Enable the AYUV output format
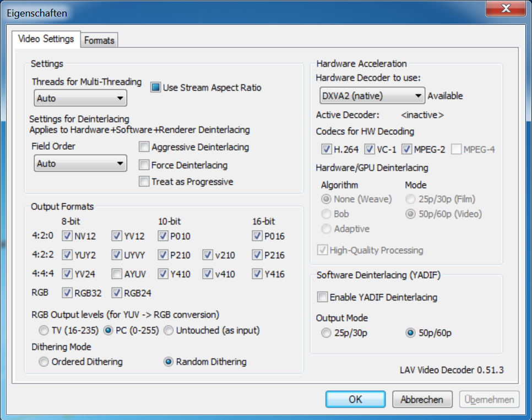532x420 pixels. [117, 274]
